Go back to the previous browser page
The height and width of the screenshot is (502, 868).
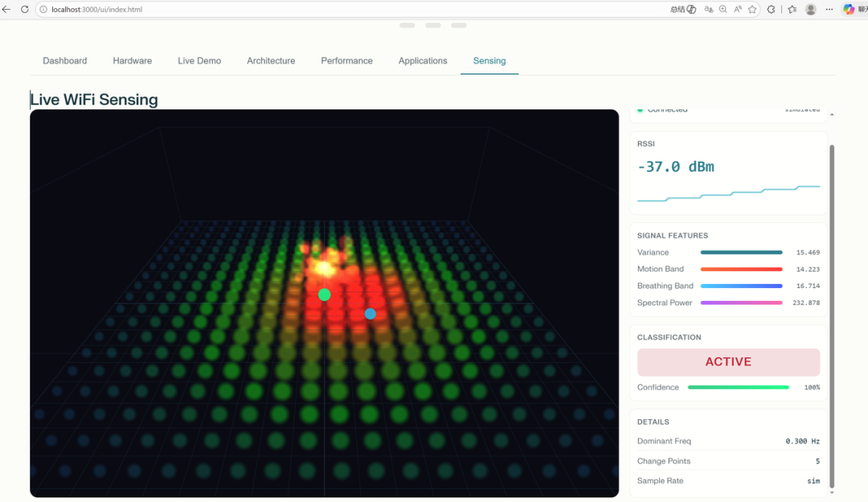(6, 10)
